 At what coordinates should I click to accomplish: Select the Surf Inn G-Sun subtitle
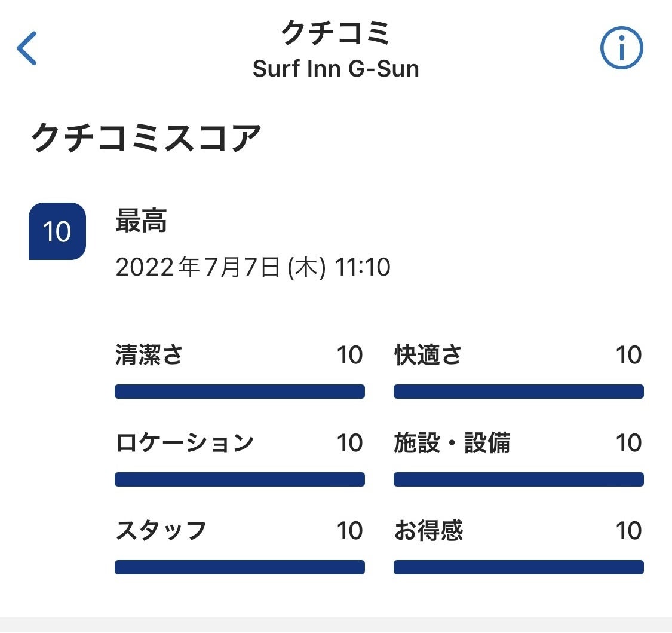(336, 69)
